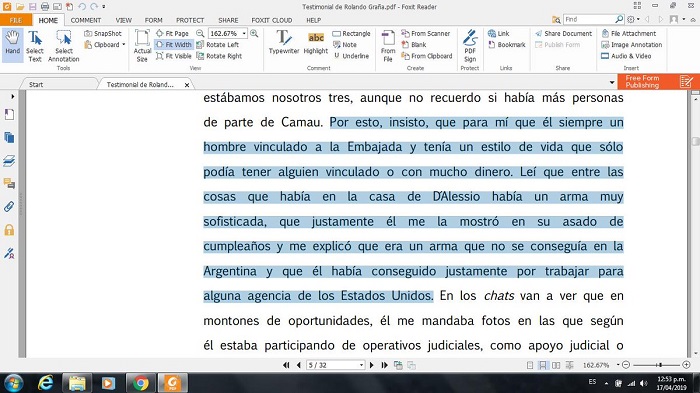Viewport: 700px width, 393px height.
Task: Toggle Fit Width view
Action: point(174,45)
